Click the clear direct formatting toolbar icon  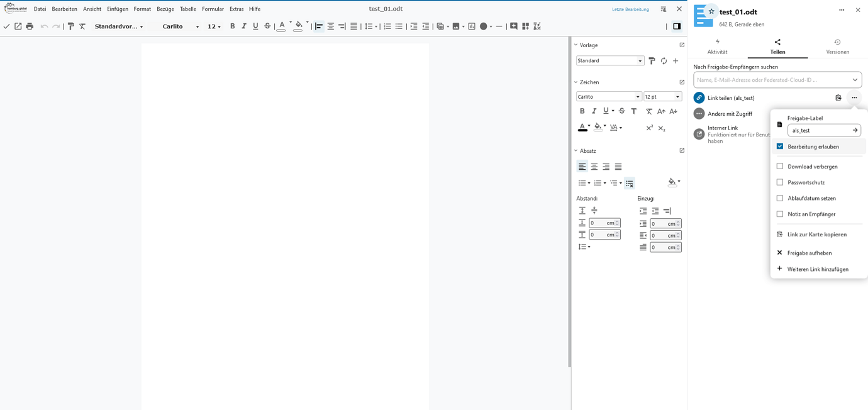tap(82, 26)
